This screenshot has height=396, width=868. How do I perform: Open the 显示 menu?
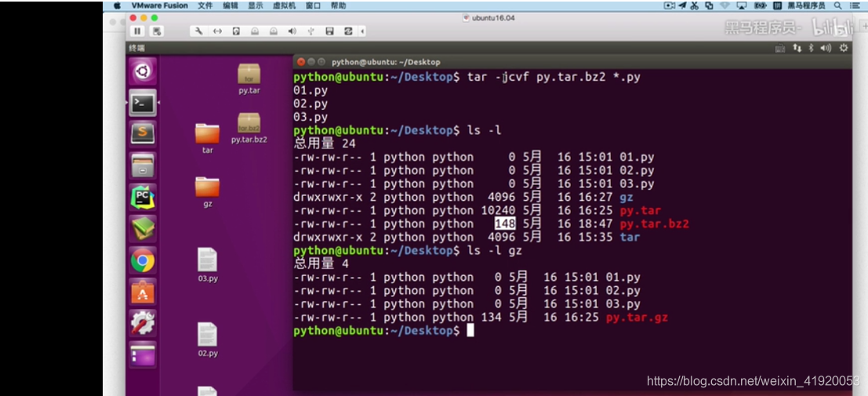(x=256, y=5)
